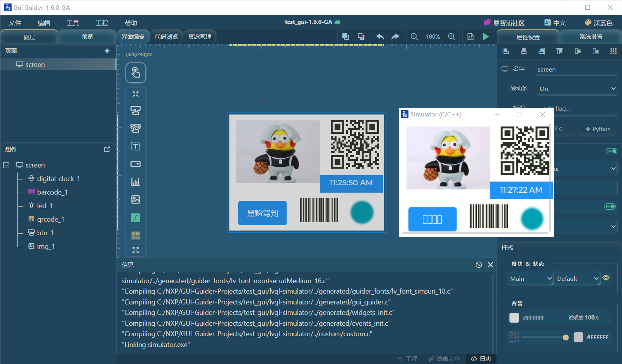Change theme with 深蓝色 button
The image size is (622, 364).
coord(599,23)
